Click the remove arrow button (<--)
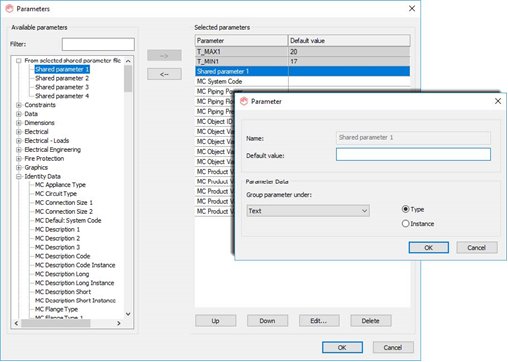The image size is (508, 362). pyautogui.click(x=164, y=74)
